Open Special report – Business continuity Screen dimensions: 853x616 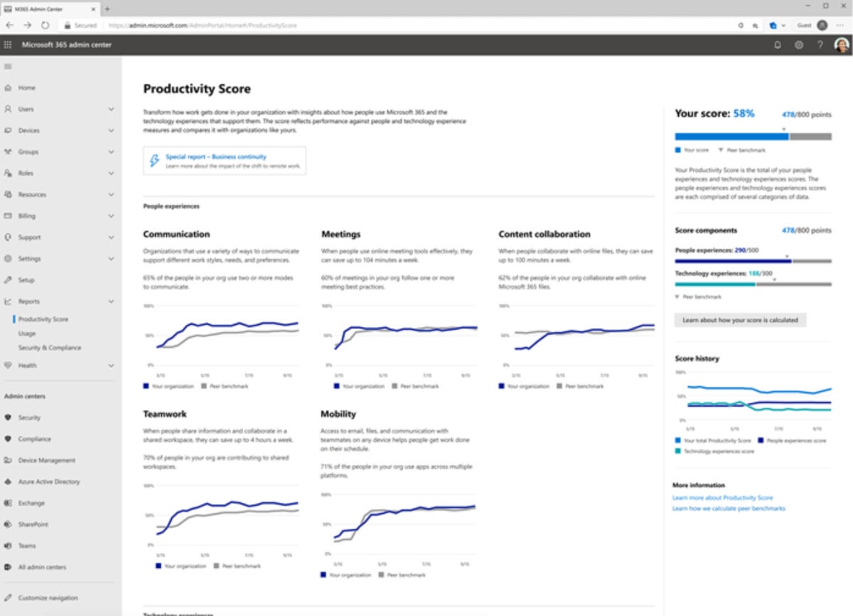click(225, 161)
